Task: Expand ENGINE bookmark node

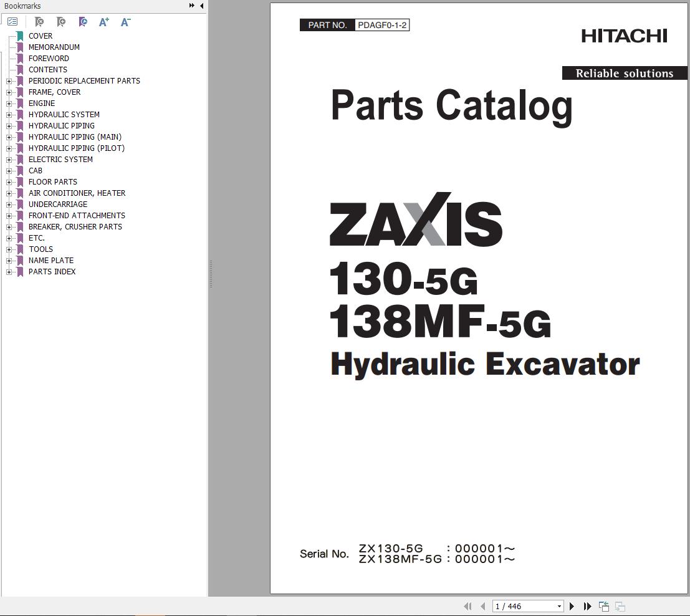Action: coord(9,103)
